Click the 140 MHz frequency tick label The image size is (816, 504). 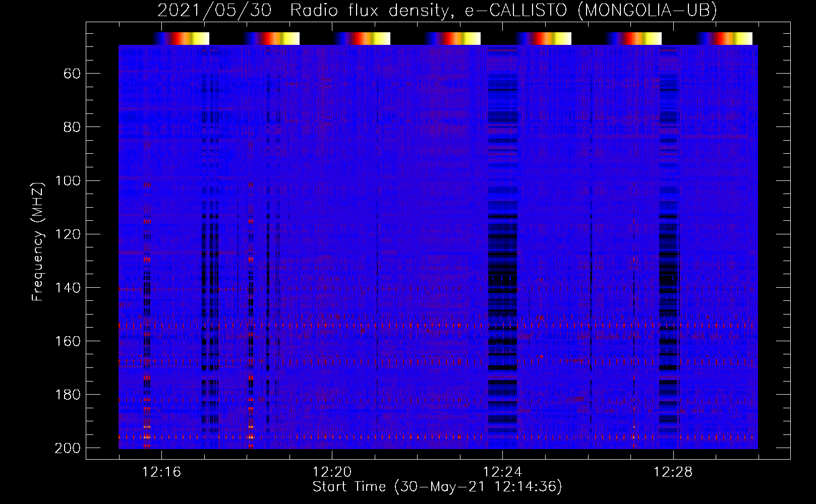click(x=68, y=287)
